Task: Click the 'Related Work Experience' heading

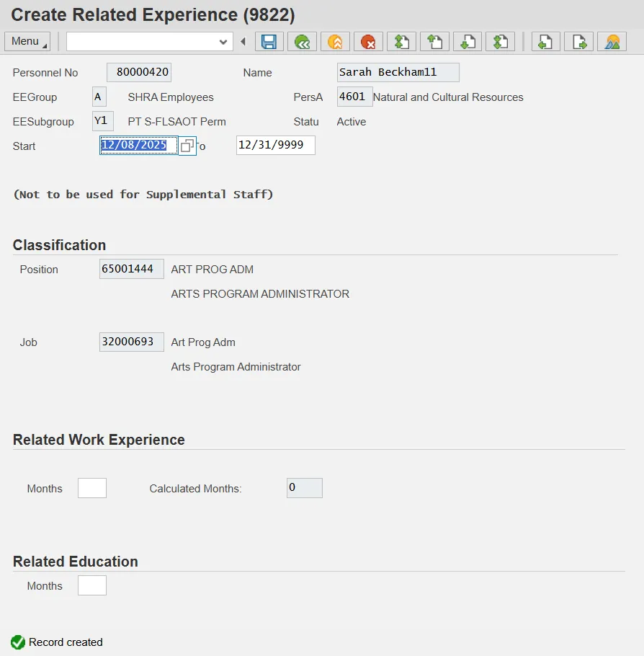Action: click(99, 440)
